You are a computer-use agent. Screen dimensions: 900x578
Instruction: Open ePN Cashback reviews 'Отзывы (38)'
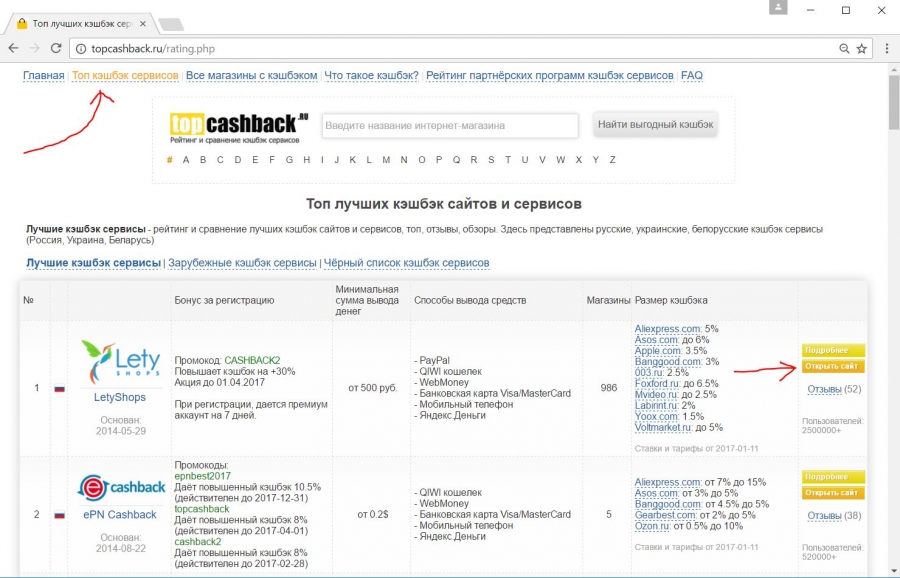tap(834, 515)
